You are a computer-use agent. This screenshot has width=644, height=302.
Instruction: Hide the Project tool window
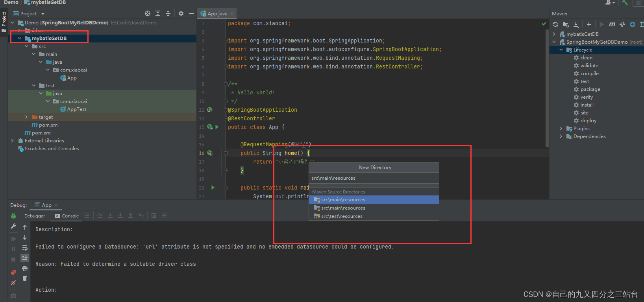click(191, 13)
